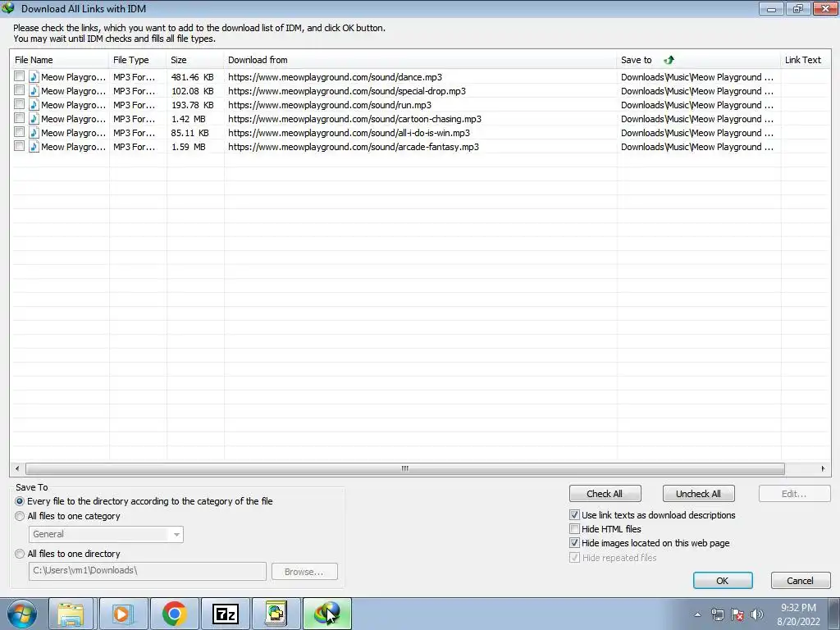
Task: Check the box for special-drop.mp3
Action: pyautogui.click(x=20, y=90)
